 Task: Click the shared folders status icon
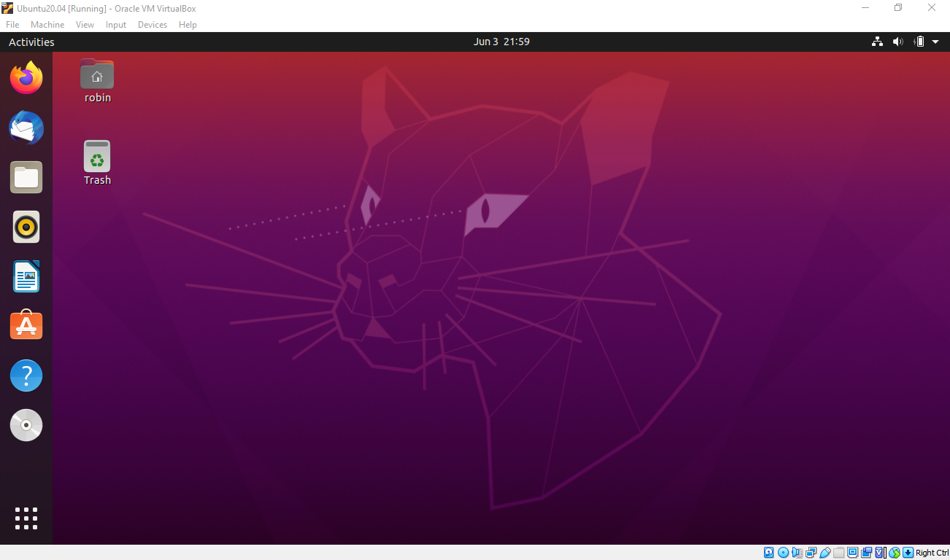(838, 553)
